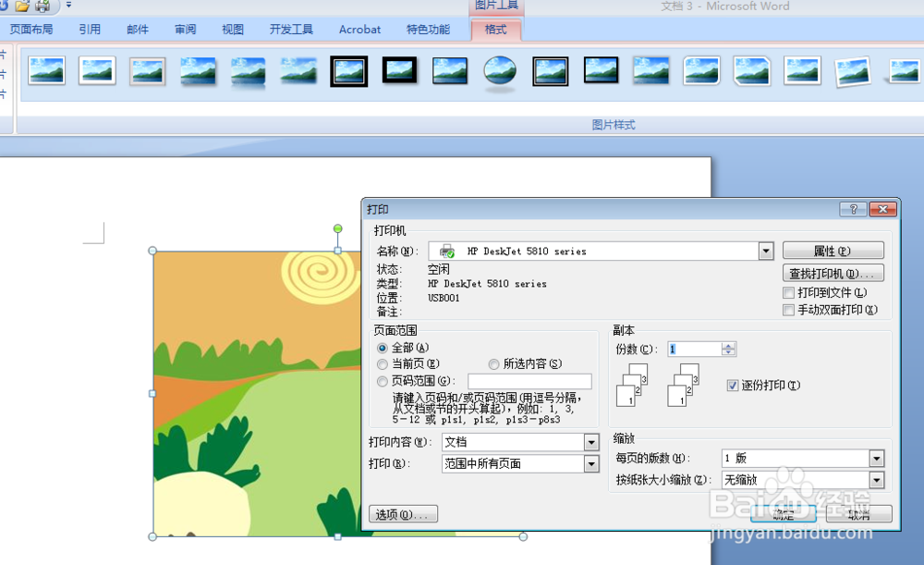Increase copies with the up spinner
This screenshot has width=924, height=565.
pos(728,346)
